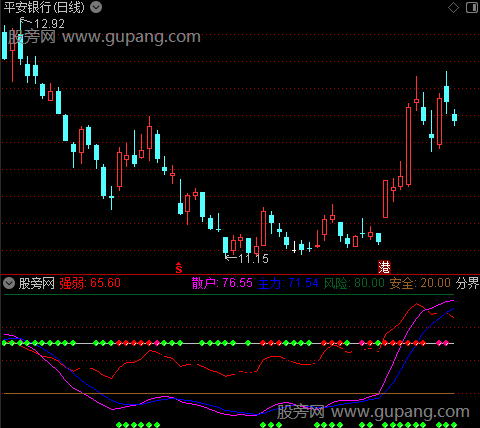The height and width of the screenshot is (428, 480).
Task: Click the 12.92 high price label
Action: 49,24
